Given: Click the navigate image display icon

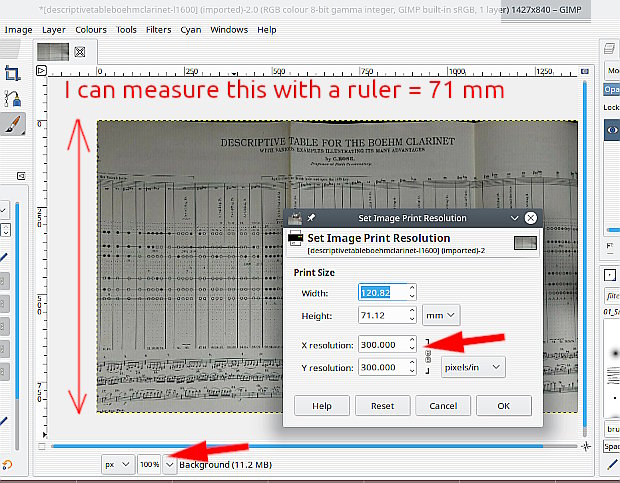Looking at the screenshot, I should (x=586, y=446).
